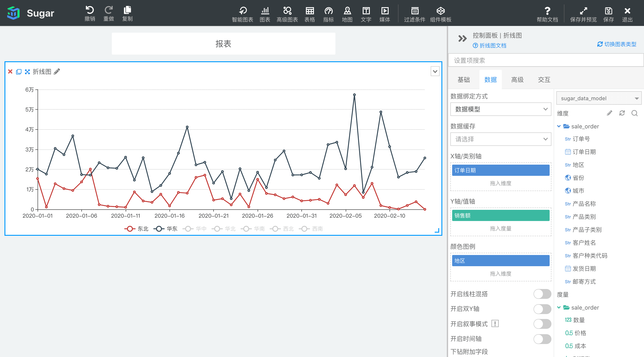
Task: Collapse the control panel with double-arrow icon
Action: tap(462, 38)
